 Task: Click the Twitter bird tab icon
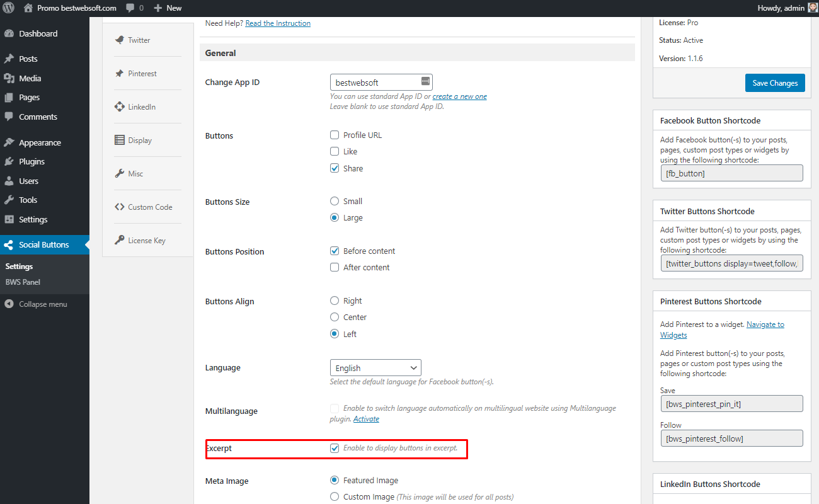(x=119, y=40)
